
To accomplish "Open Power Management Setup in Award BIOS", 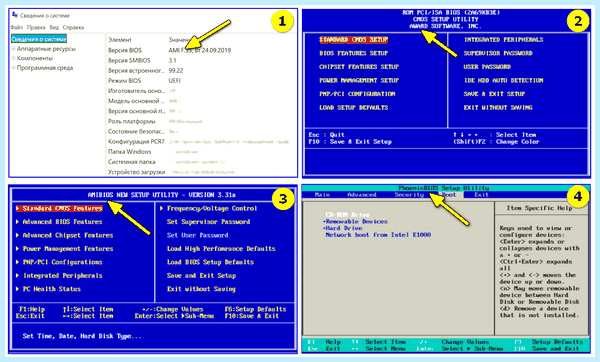I will (x=359, y=80).
